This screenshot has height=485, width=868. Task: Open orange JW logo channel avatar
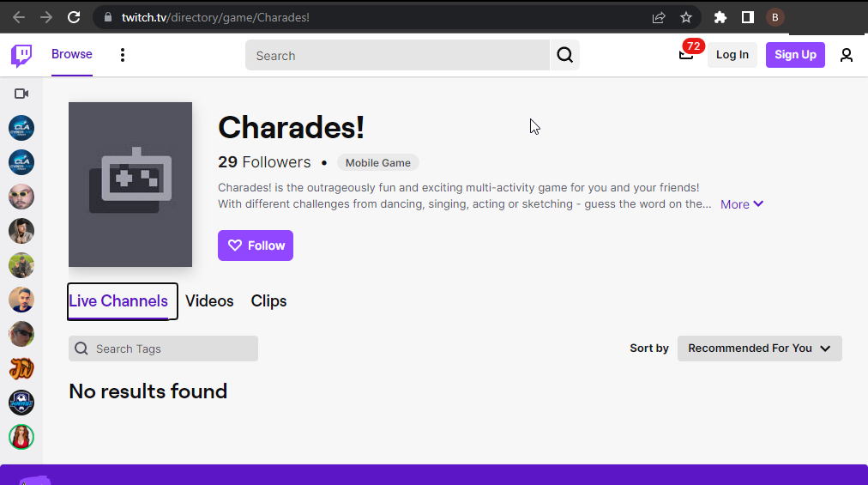21,368
